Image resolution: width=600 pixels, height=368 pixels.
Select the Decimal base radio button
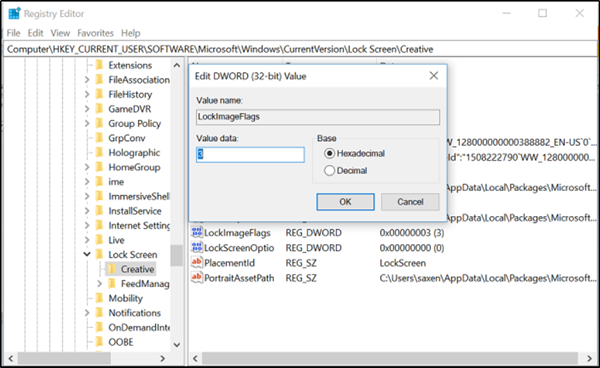[x=329, y=170]
